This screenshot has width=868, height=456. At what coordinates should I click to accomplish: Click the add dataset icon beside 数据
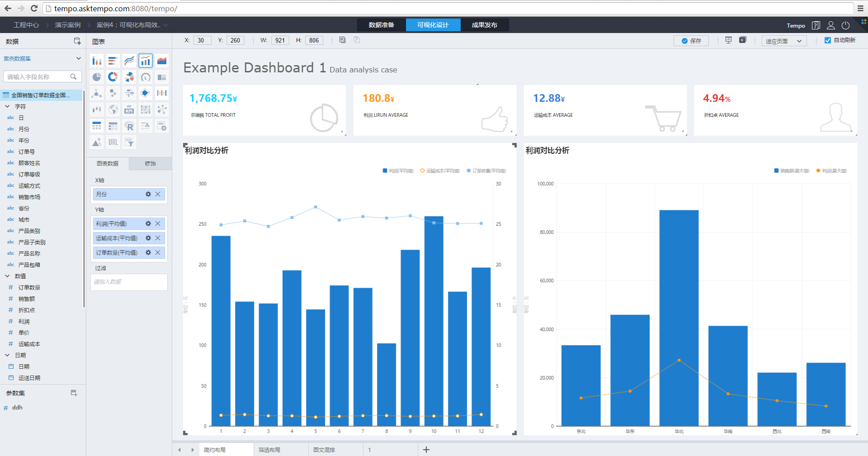coord(77,41)
